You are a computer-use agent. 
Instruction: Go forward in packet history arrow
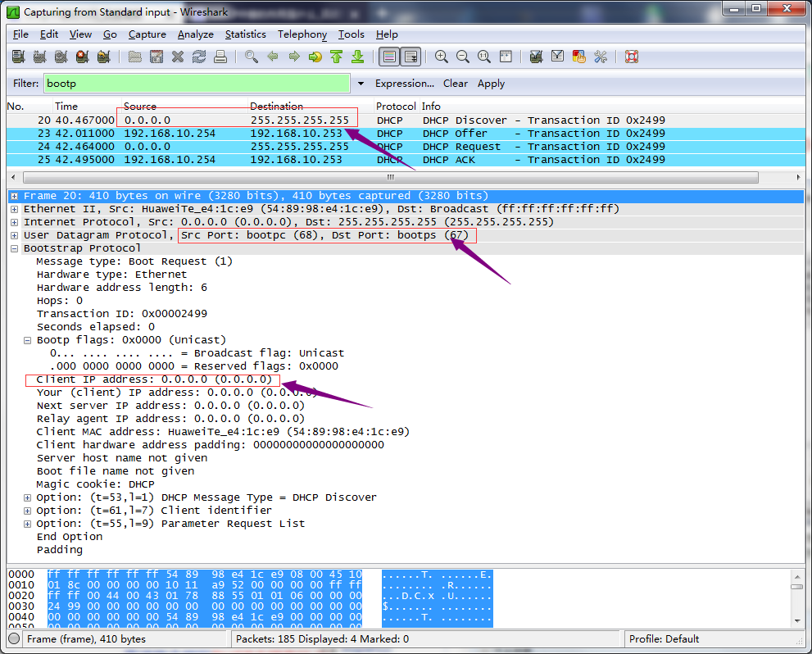point(294,57)
